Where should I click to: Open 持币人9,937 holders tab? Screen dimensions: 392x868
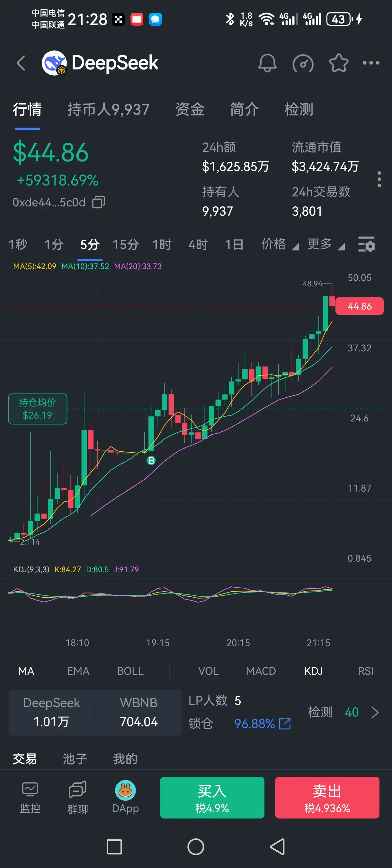[x=108, y=110]
